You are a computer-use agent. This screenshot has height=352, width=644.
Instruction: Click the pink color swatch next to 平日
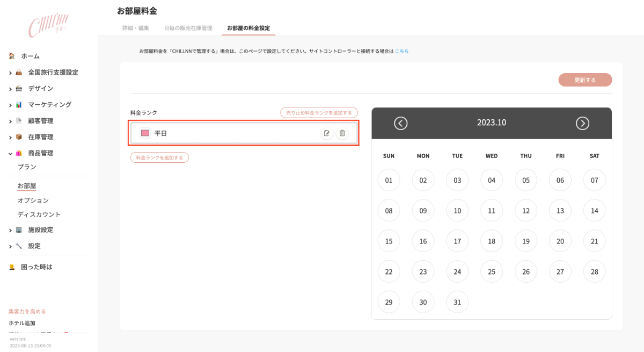tap(144, 133)
